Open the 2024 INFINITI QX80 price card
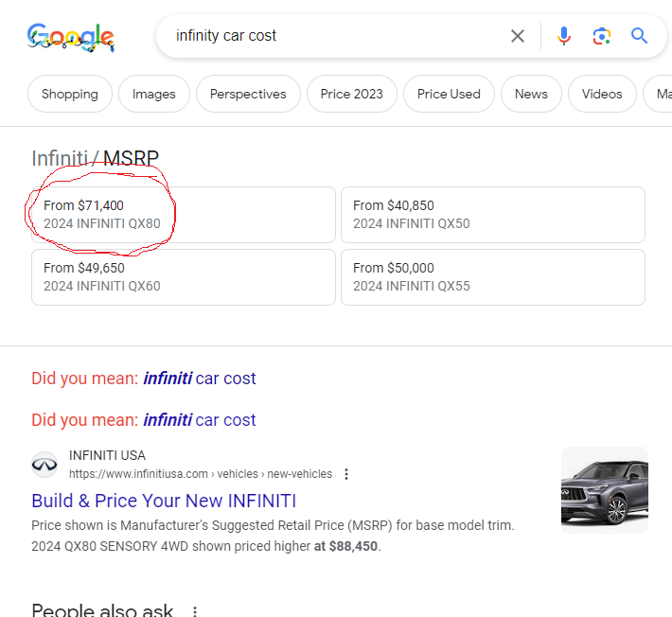Image resolution: width=672 pixels, height=617 pixels. point(184,215)
